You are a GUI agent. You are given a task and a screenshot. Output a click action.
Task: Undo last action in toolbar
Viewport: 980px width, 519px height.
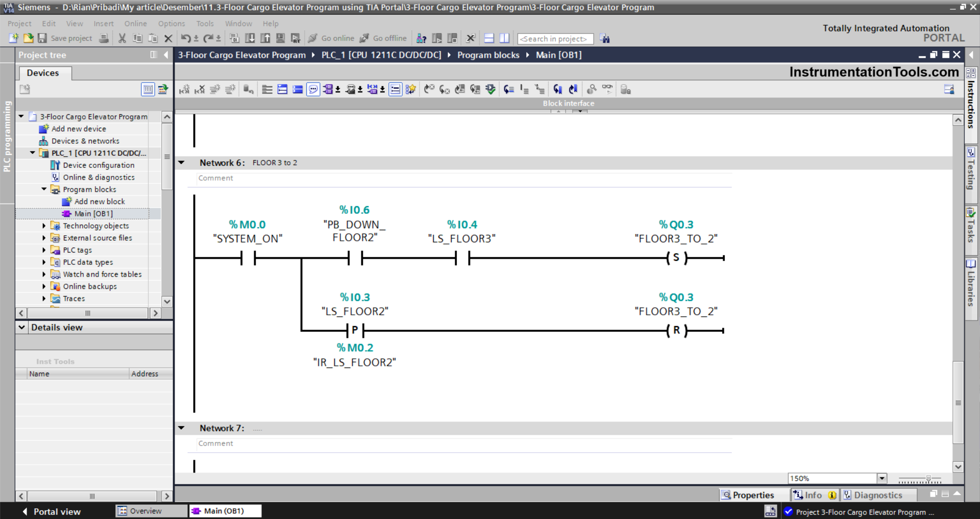pos(186,38)
